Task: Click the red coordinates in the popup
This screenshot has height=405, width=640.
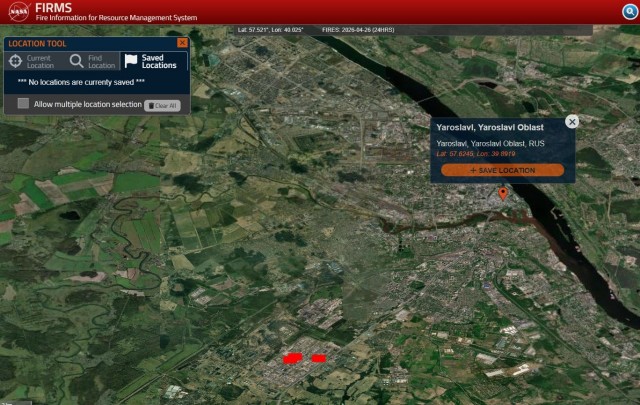Action: point(476,155)
